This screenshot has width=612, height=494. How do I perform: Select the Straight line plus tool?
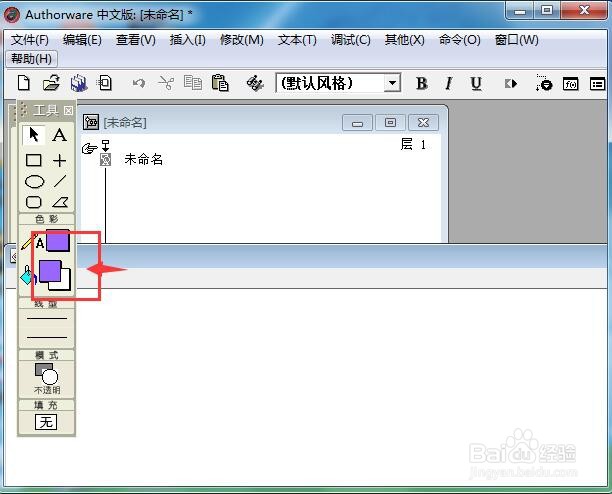(x=59, y=160)
